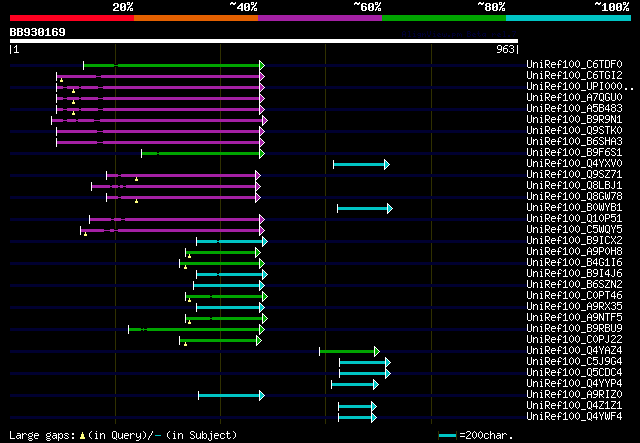Click label UniRef100_Q9STK0
Image resolution: width=640 pixels, height=443 pixels.
(x=574, y=131)
